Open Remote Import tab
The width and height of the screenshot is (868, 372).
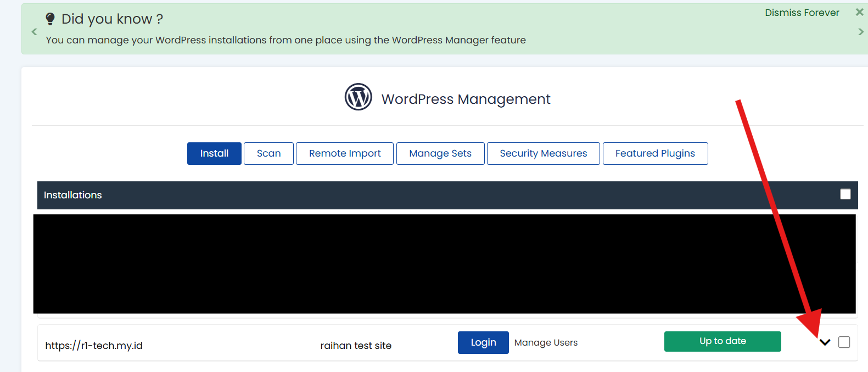(x=345, y=153)
